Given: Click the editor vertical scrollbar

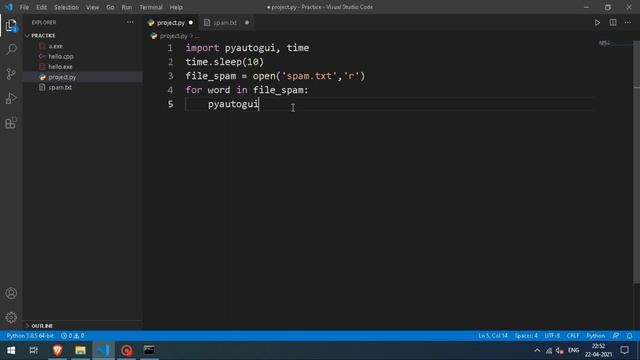Looking at the screenshot, I should (636, 163).
